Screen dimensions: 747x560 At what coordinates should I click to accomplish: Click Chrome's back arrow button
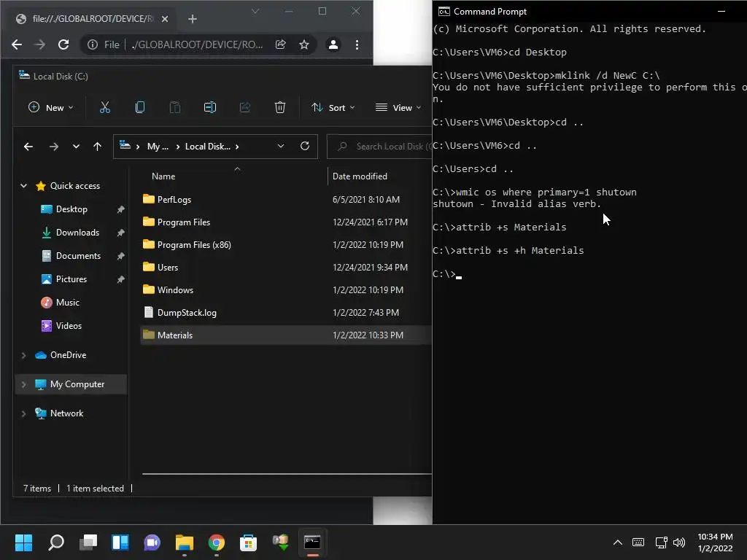point(17,44)
